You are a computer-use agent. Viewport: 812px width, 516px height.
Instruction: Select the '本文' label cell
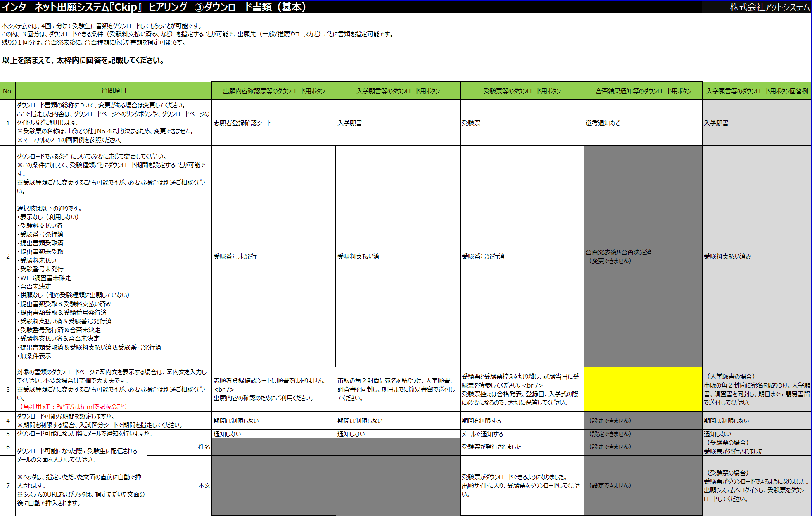[179, 485]
